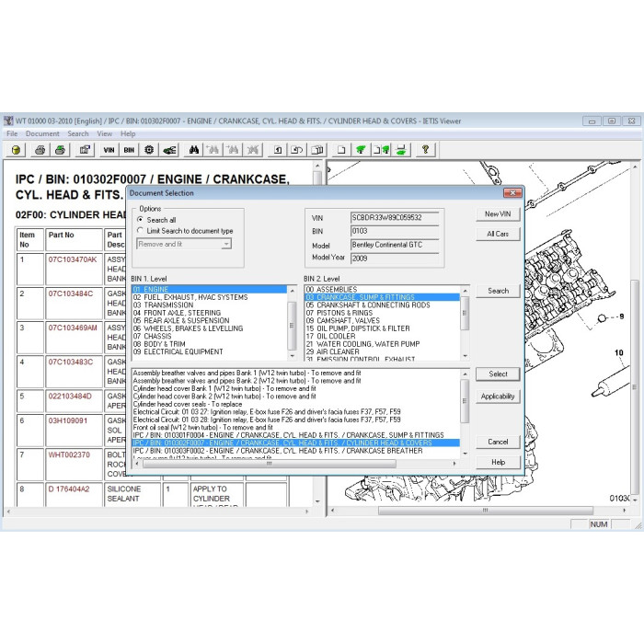Image resolution: width=644 pixels, height=644 pixels.
Task: Click the page with 1 toolbar icon
Action: coord(278,150)
